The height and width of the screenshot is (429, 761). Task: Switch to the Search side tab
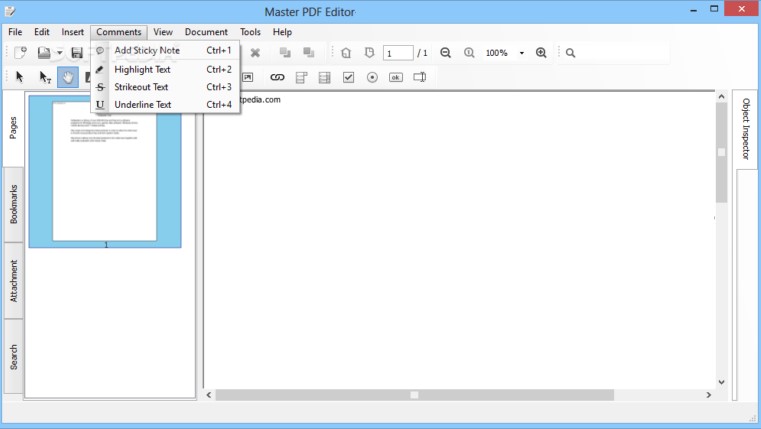coord(14,357)
